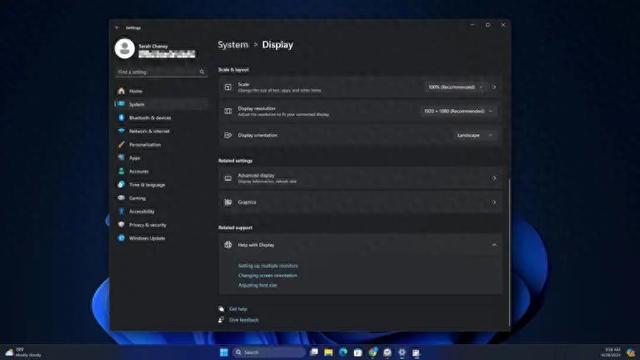Open the Display orientation Landscape dropdown

point(475,135)
